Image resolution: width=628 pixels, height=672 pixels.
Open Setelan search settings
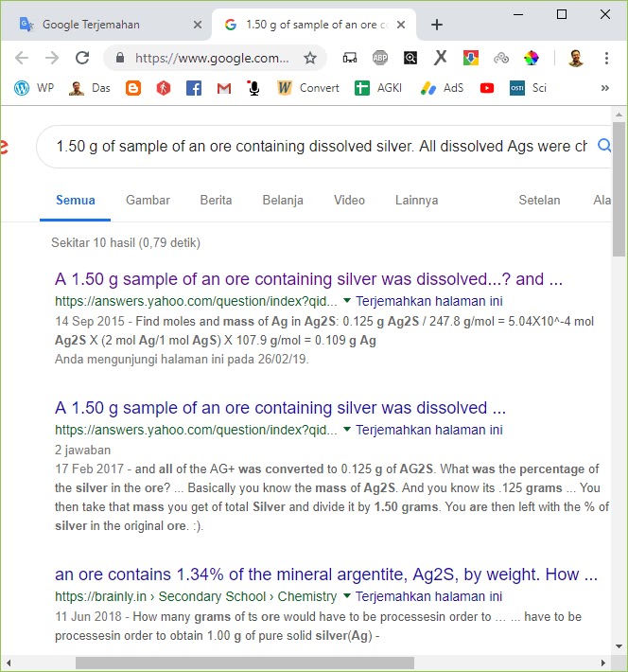(539, 200)
